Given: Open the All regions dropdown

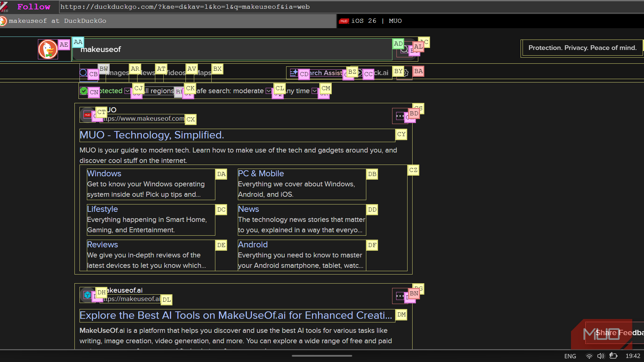Looking at the screenshot, I should click(x=158, y=91).
